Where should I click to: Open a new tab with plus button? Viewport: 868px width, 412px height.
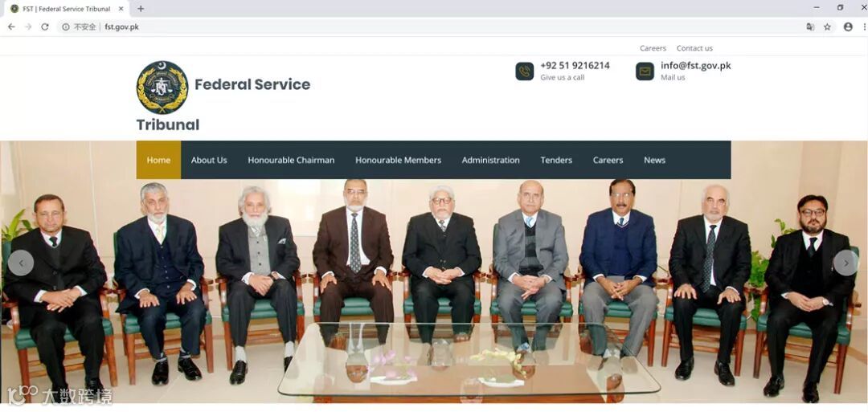click(141, 9)
